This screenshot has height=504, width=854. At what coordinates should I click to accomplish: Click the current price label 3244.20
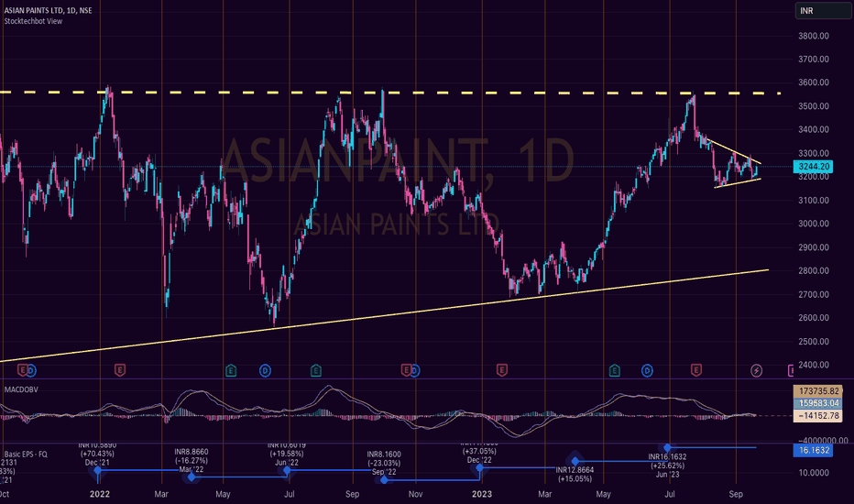coord(814,166)
